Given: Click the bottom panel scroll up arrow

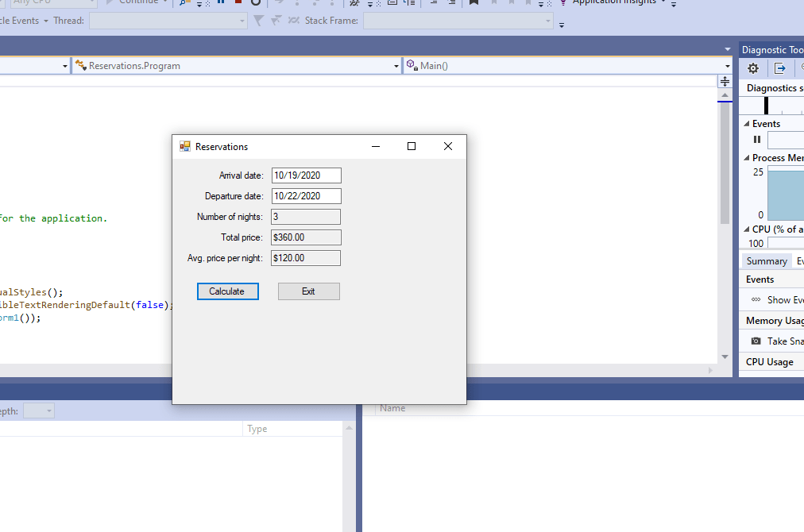Looking at the screenshot, I should coord(350,428).
